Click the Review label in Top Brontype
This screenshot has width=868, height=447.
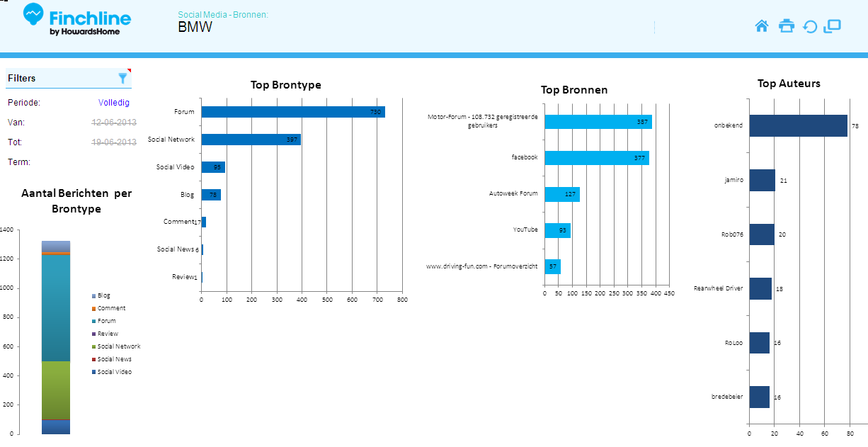[183, 277]
